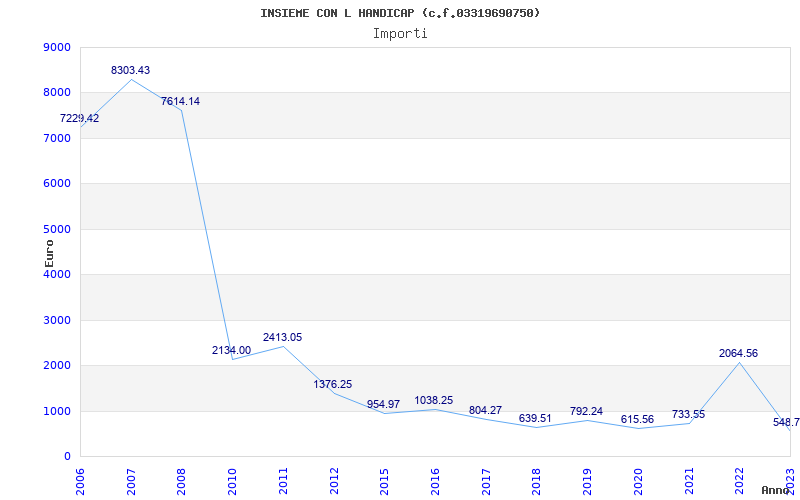Select the 2064.56 data label
This screenshot has width=800, height=500.
[x=738, y=353]
